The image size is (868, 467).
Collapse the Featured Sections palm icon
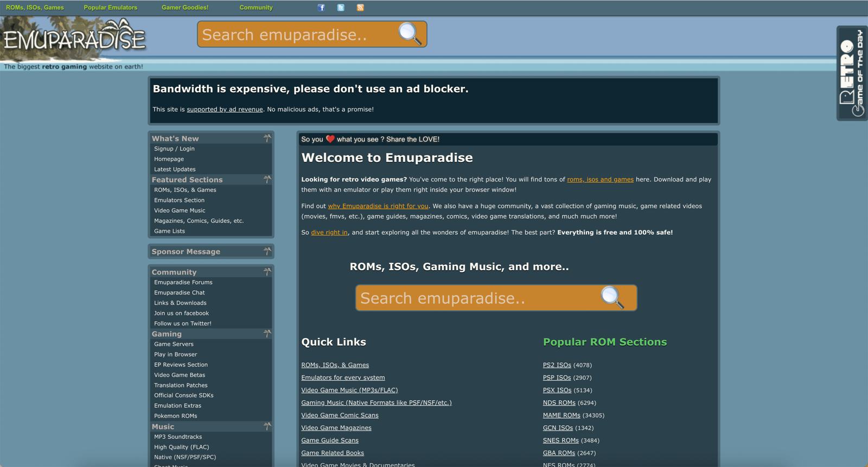click(x=267, y=180)
